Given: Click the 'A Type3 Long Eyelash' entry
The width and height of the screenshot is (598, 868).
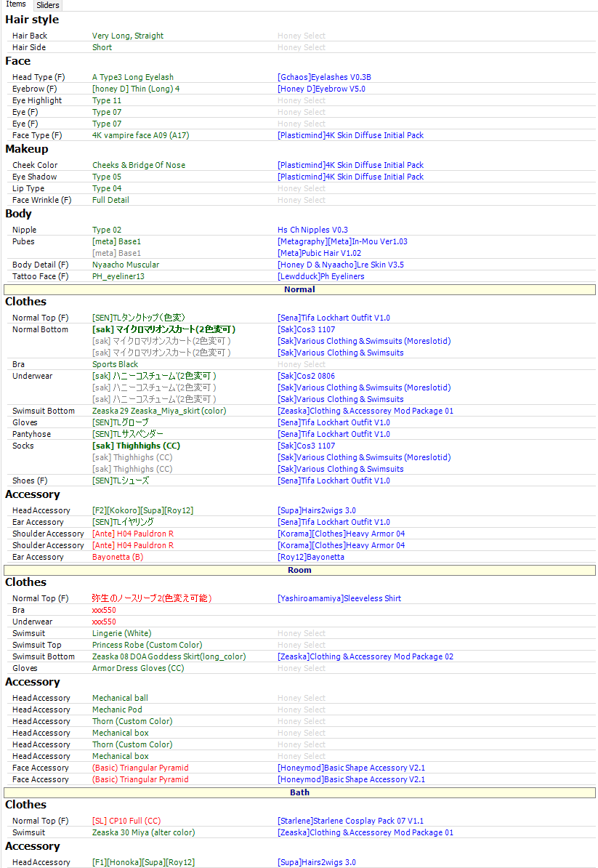Looking at the screenshot, I should [133, 78].
